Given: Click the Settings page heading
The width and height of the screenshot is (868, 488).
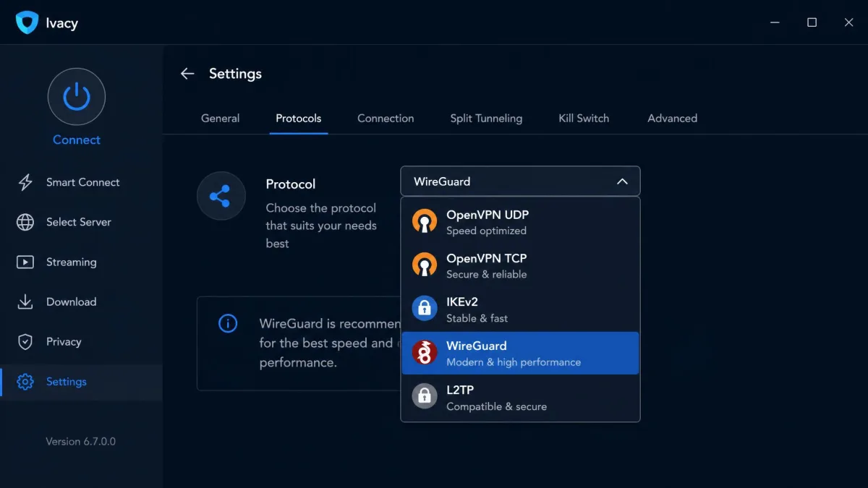Looking at the screenshot, I should (x=235, y=74).
